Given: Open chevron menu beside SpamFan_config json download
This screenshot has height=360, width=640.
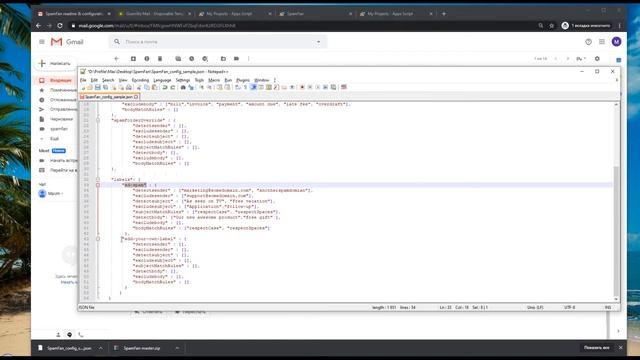Looking at the screenshot, I should pyautogui.click(x=100, y=348).
